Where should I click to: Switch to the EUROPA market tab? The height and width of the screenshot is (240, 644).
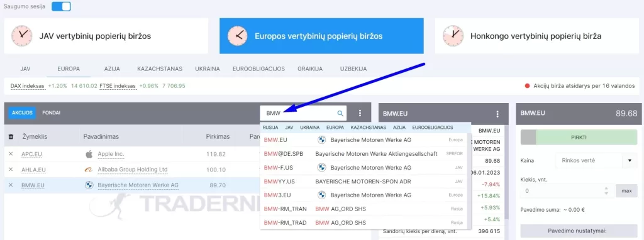tap(69, 69)
